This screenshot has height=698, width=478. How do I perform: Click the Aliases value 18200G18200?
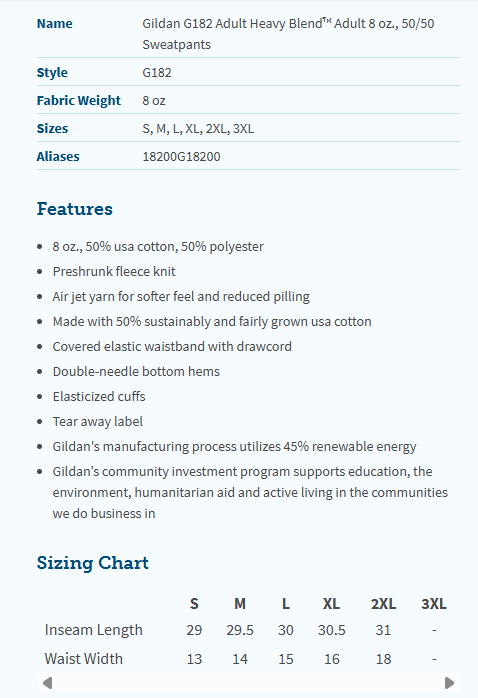coord(181,157)
